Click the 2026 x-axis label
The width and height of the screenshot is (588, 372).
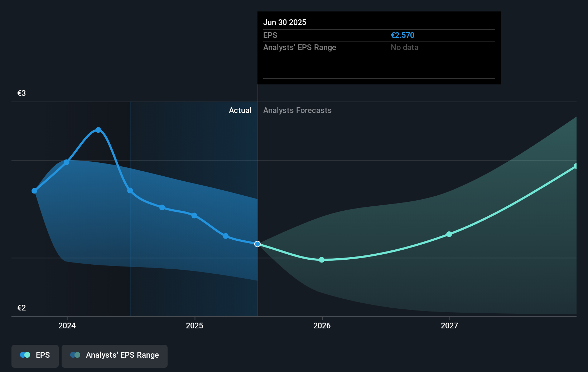[322, 325]
